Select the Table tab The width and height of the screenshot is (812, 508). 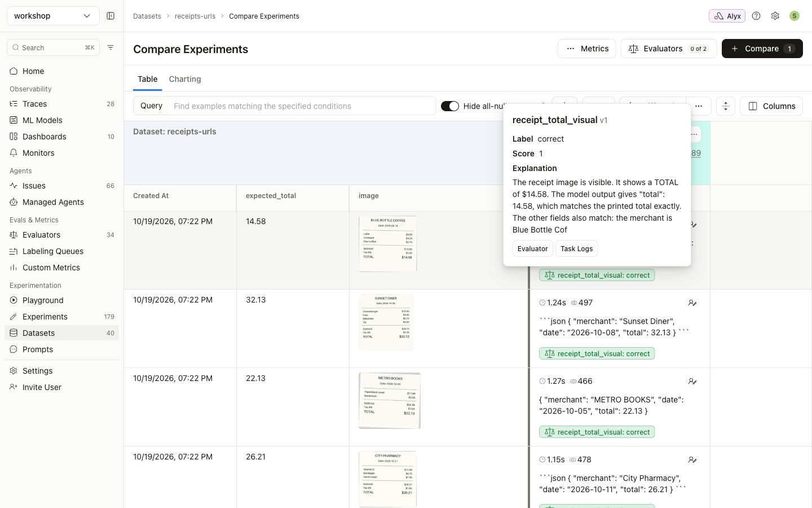click(x=148, y=79)
